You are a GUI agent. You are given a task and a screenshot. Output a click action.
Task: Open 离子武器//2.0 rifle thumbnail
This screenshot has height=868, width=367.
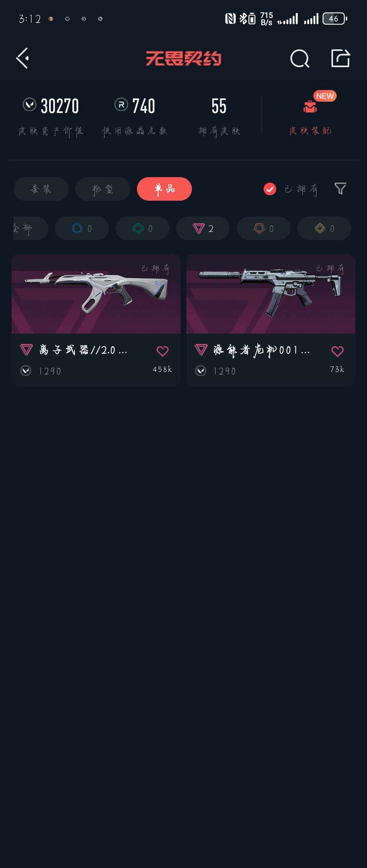pos(96,294)
